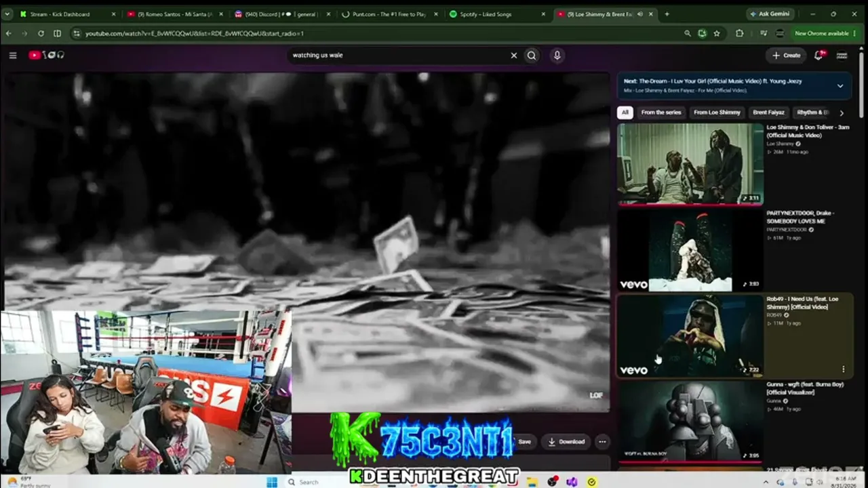
Task: Click the address bar URL
Action: coord(195,33)
